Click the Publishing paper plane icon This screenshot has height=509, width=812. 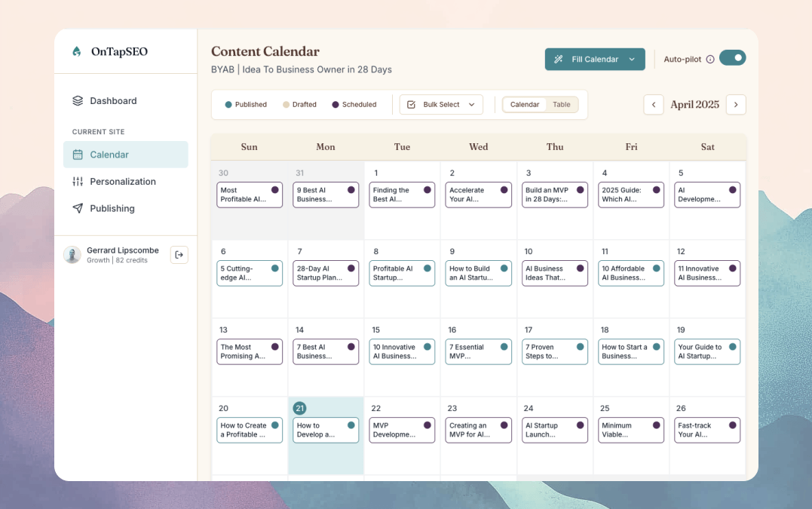78,209
